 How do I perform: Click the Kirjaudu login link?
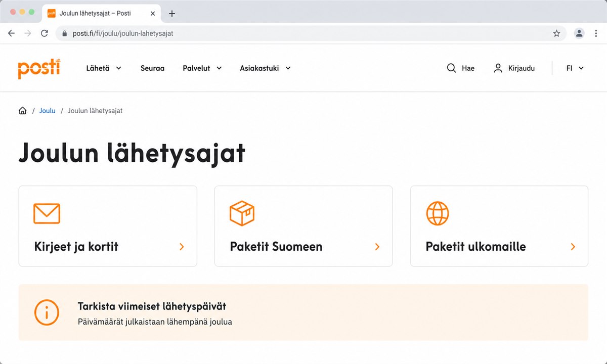pos(522,68)
